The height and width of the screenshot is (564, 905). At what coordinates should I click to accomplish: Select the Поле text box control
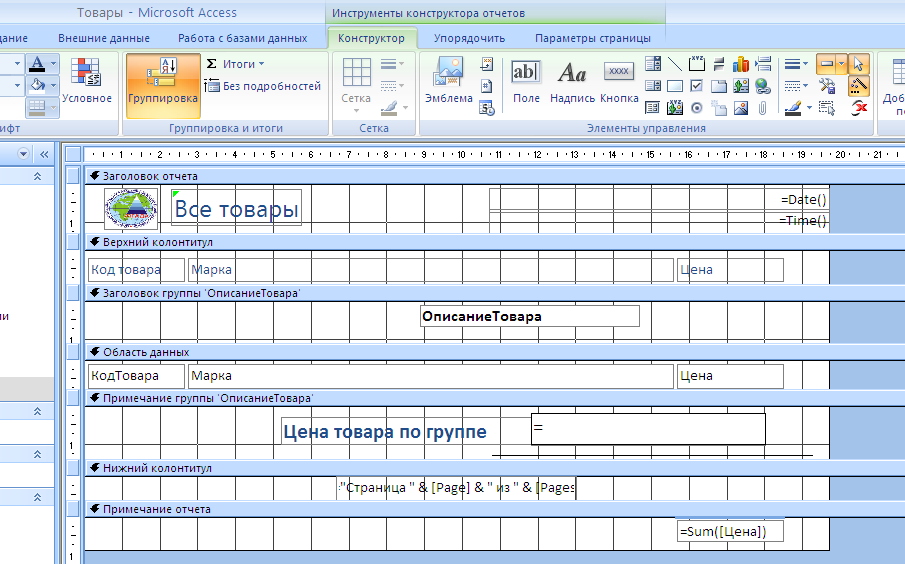526,81
